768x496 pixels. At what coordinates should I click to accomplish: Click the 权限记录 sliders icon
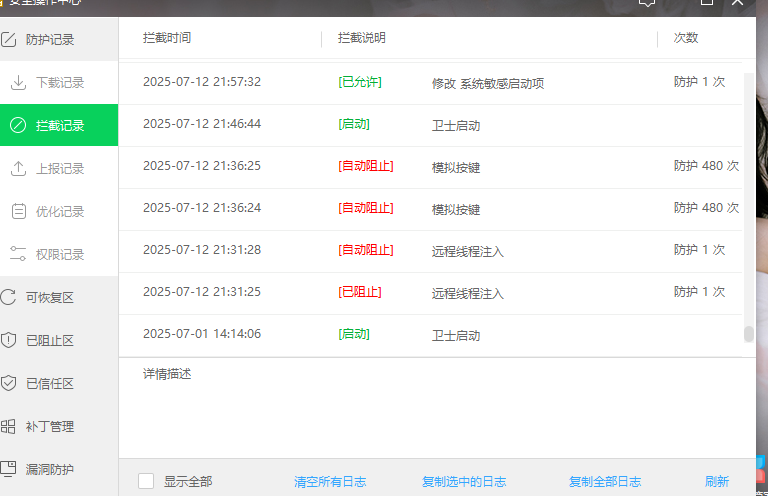pyautogui.click(x=18, y=254)
